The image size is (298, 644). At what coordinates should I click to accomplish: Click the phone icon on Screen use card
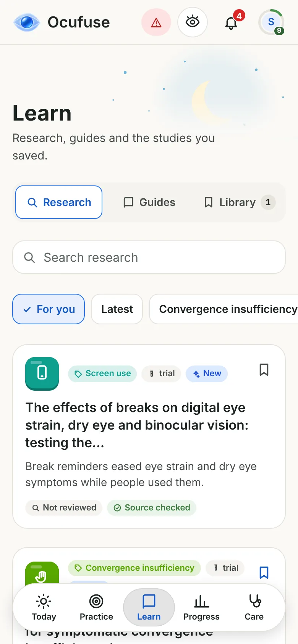(x=42, y=374)
